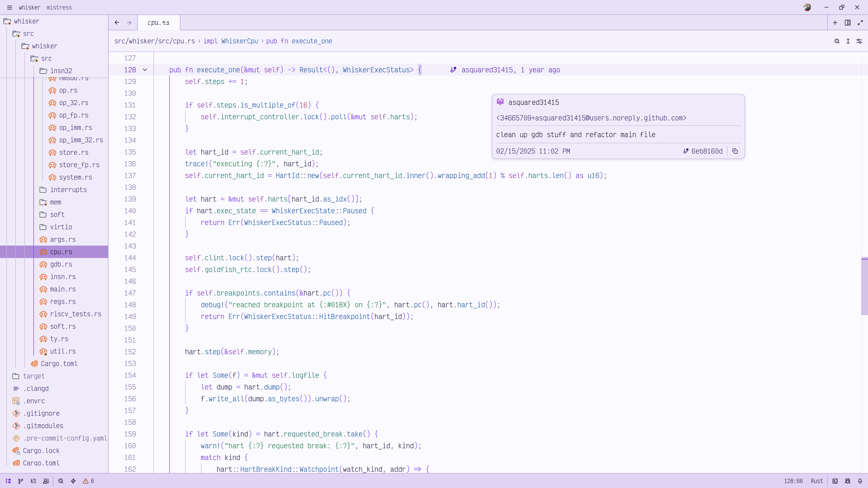The image size is (868, 488).
Task: Expand the interrupts folder
Action: tap(54, 190)
